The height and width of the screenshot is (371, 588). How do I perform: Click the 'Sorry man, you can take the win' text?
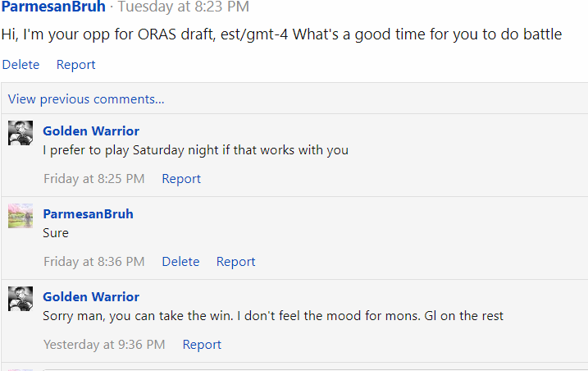(x=272, y=316)
